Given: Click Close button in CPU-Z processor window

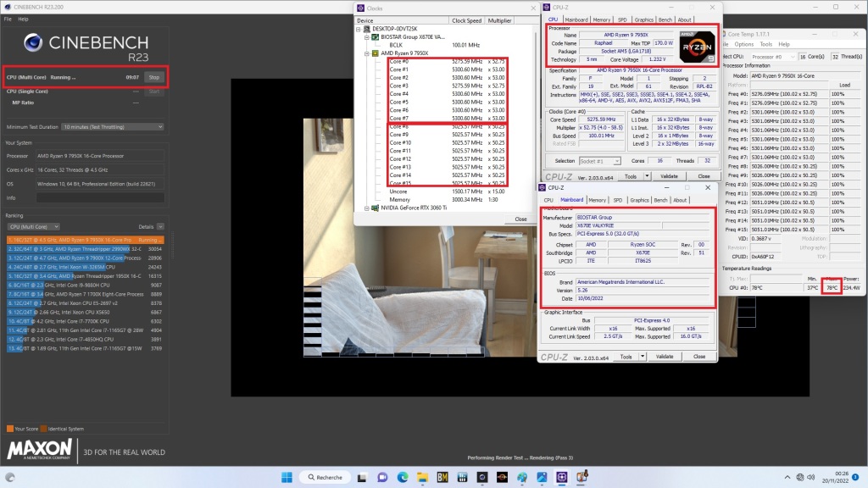Looking at the screenshot, I should point(704,176).
